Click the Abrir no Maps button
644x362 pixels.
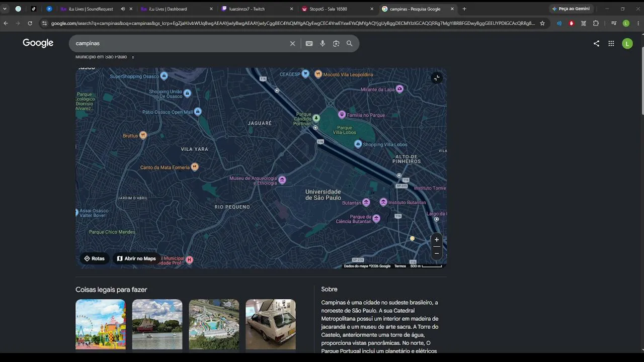136,258
